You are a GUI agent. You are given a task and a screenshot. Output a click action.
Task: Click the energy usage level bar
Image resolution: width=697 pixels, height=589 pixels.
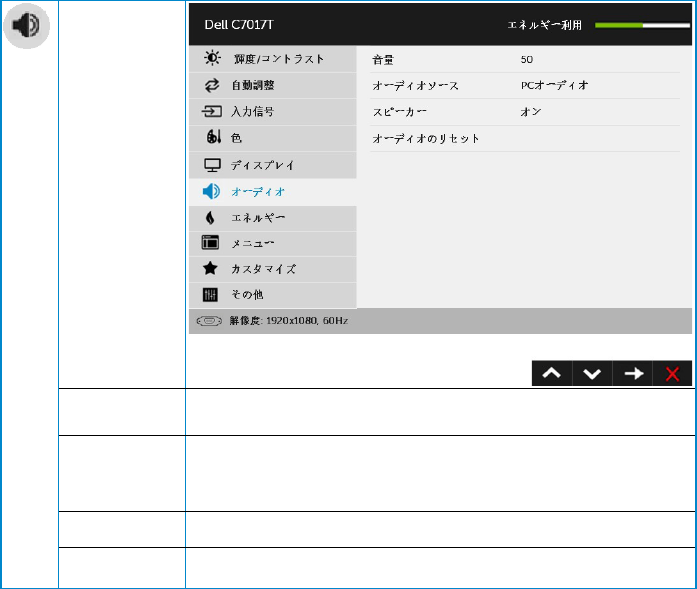(x=642, y=25)
